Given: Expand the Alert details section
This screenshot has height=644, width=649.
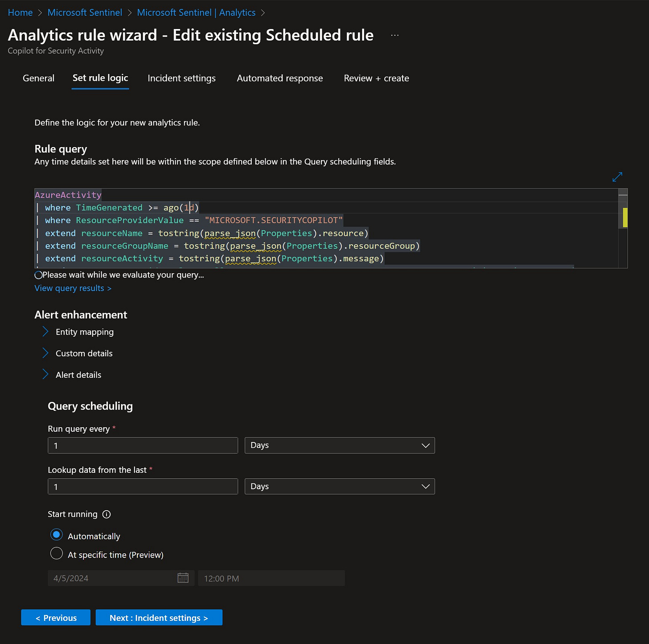Looking at the screenshot, I should pyautogui.click(x=45, y=374).
